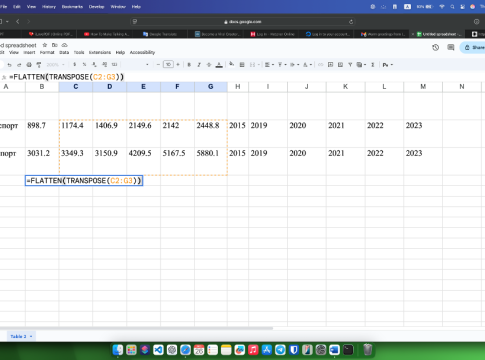Increase font size with plus button
Image resolution: width=485 pixels, height=360 pixels.
coord(178,65)
